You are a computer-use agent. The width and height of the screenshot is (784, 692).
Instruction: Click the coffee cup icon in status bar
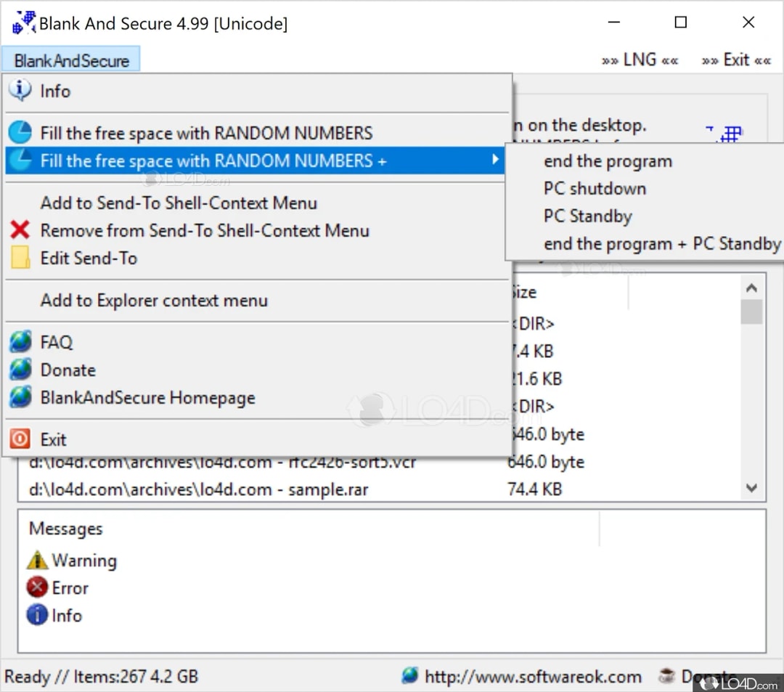(666, 675)
